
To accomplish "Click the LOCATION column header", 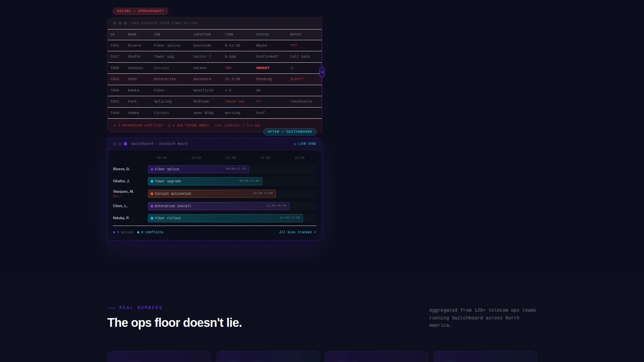I will [x=202, y=35].
